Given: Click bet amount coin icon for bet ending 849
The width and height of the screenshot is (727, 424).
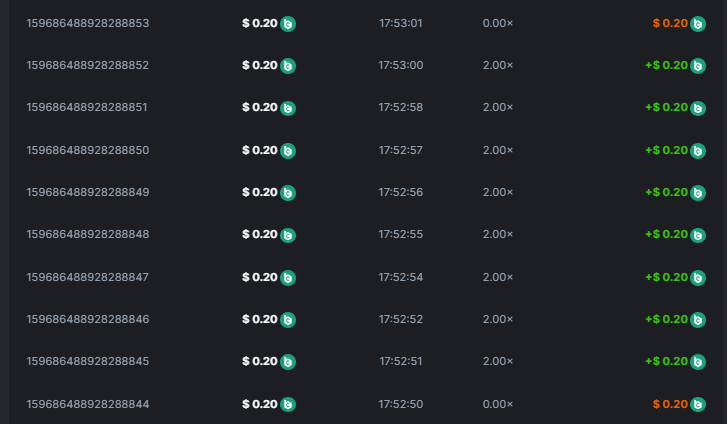Looking at the screenshot, I should (x=288, y=192).
